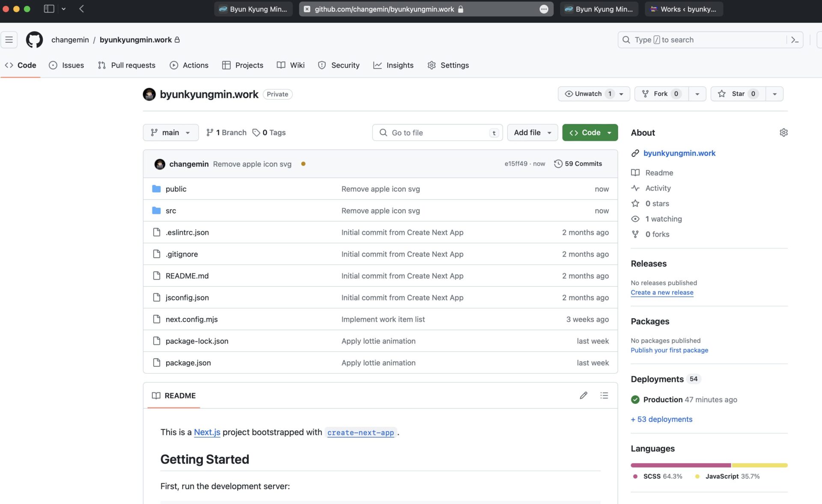The image size is (822, 504).
Task: Go back with browser back arrow
Action: [x=81, y=9]
